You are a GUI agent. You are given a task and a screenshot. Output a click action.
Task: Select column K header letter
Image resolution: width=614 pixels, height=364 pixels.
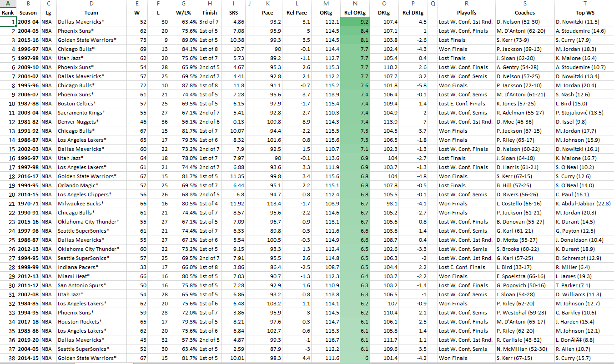(x=267, y=4)
